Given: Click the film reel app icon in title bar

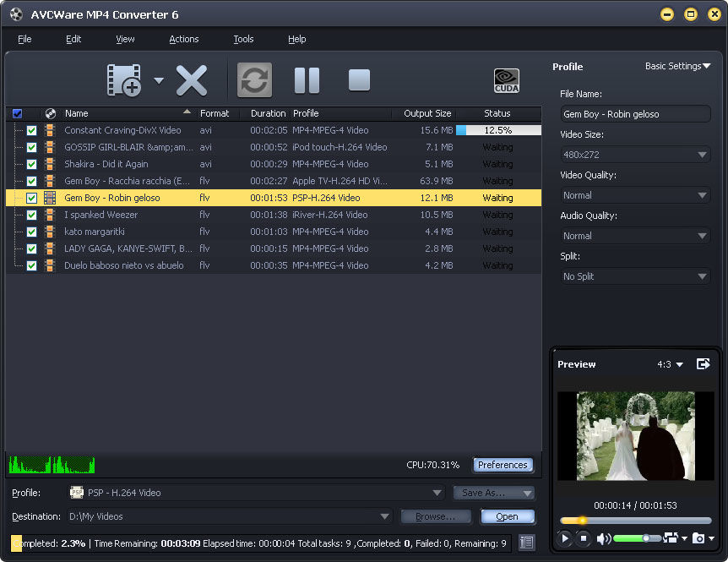Looking at the screenshot, I should click(16, 14).
